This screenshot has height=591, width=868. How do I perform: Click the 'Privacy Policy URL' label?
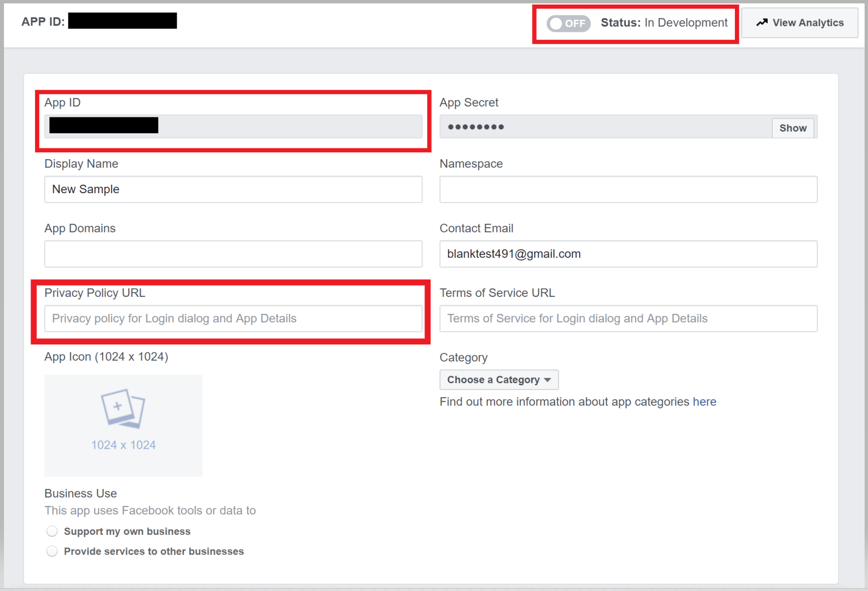tap(95, 293)
